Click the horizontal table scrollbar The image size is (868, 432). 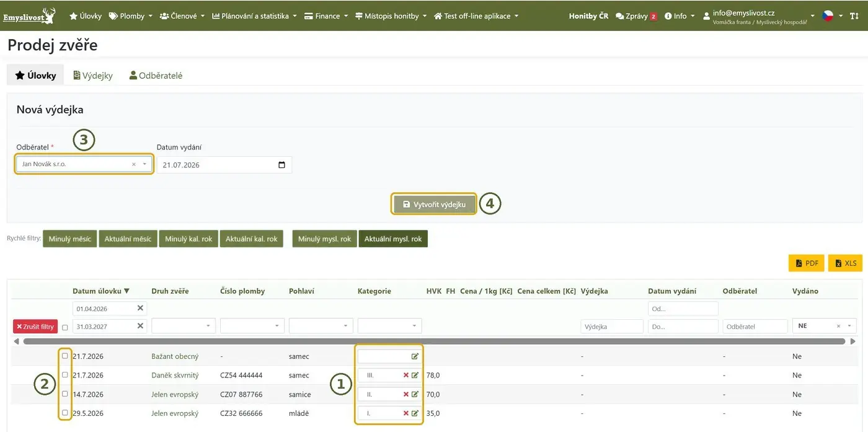[434, 342]
